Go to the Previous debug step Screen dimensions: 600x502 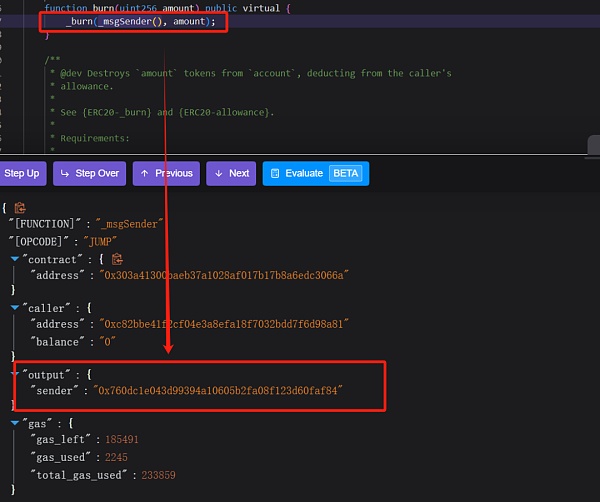coord(165,173)
